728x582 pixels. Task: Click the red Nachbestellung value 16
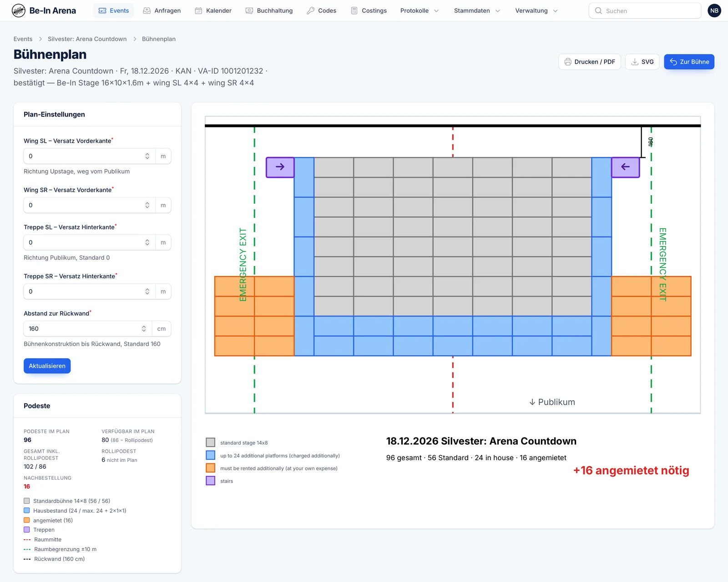point(27,487)
